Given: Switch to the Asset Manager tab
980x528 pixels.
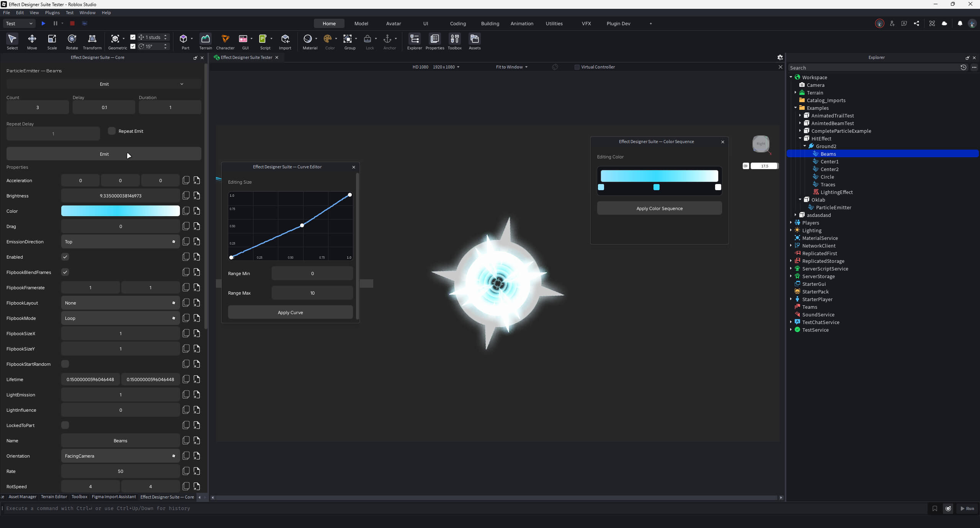Looking at the screenshot, I should pyautogui.click(x=23, y=497).
